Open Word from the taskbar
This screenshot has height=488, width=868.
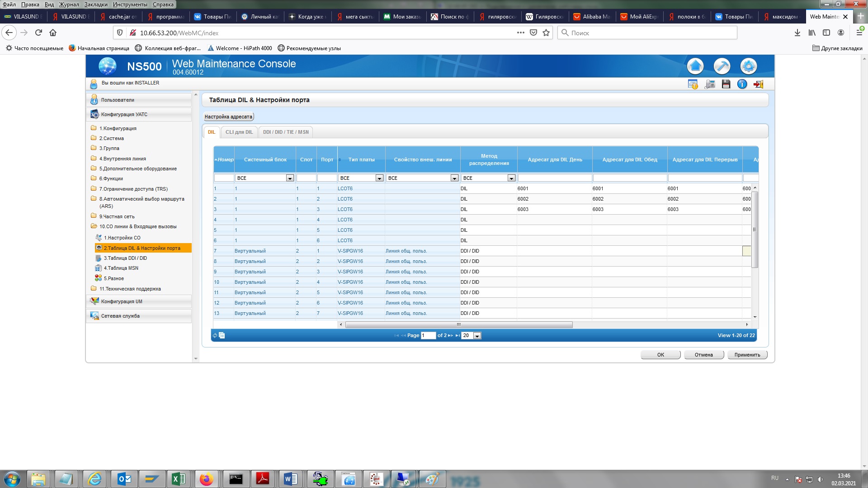tap(290, 479)
